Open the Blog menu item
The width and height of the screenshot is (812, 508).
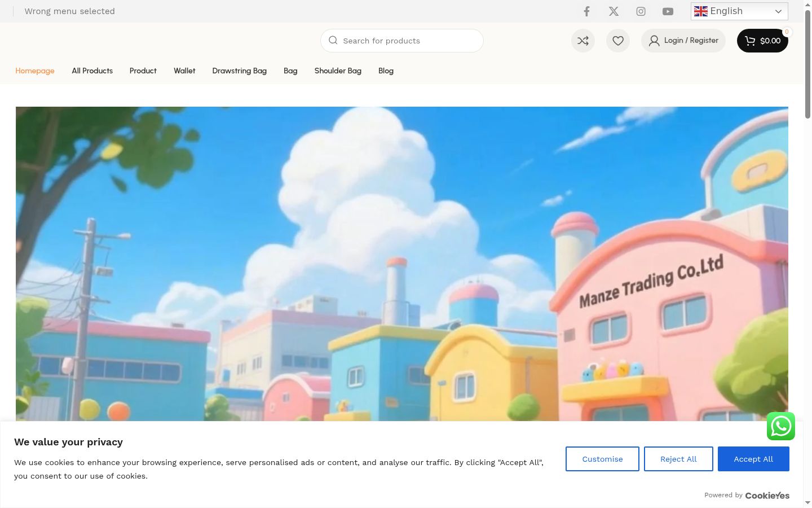(x=386, y=71)
